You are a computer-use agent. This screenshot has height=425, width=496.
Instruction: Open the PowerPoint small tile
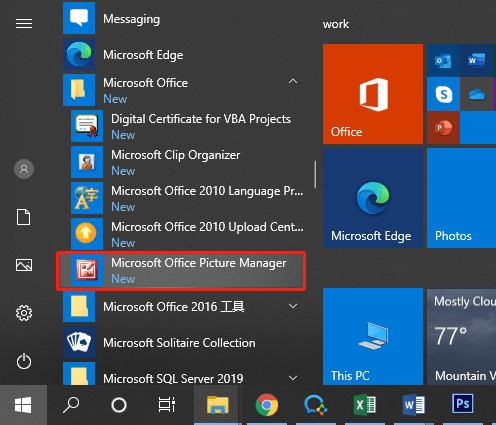443,128
